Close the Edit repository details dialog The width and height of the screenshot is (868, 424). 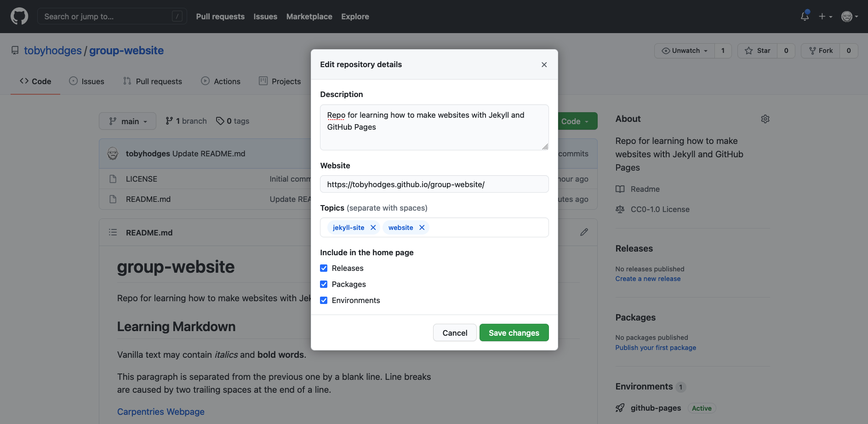tap(544, 64)
